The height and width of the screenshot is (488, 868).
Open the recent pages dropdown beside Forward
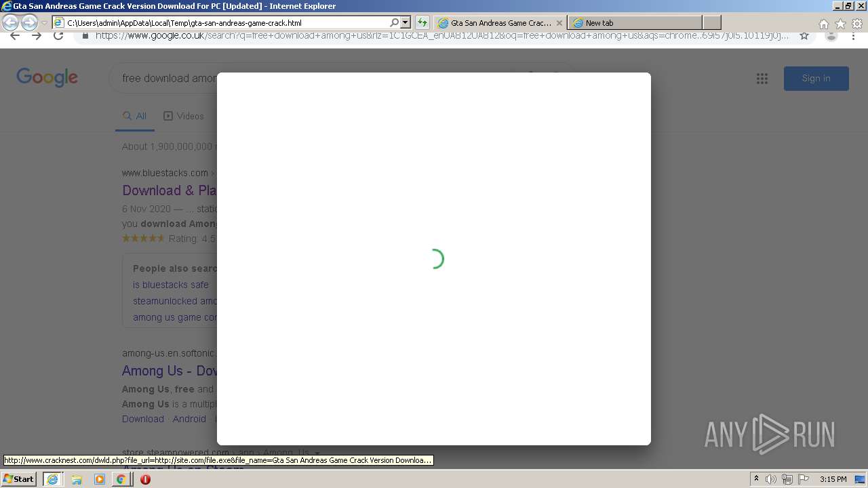tap(44, 23)
